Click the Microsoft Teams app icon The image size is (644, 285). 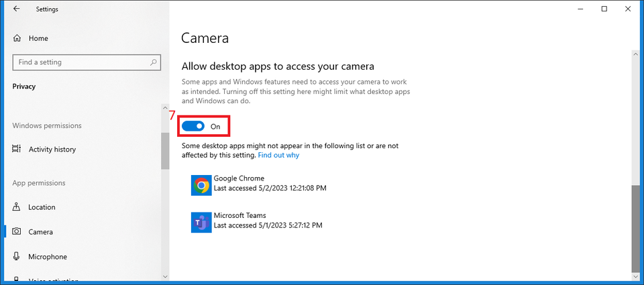(201, 221)
